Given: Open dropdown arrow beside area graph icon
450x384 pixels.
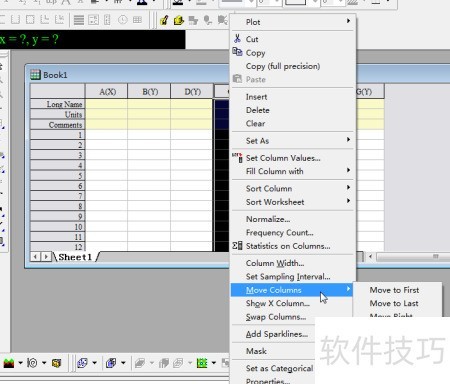Looking at the screenshot, I should click(20, 363).
